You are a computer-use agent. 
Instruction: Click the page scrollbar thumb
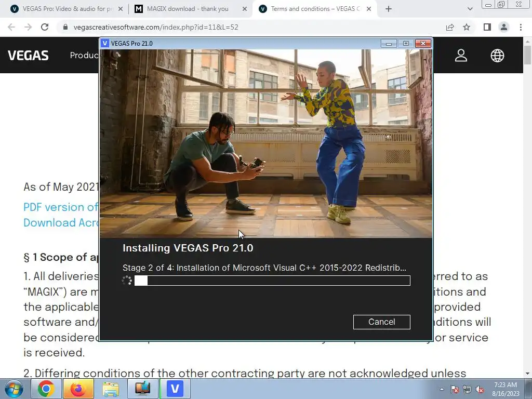tap(528, 55)
